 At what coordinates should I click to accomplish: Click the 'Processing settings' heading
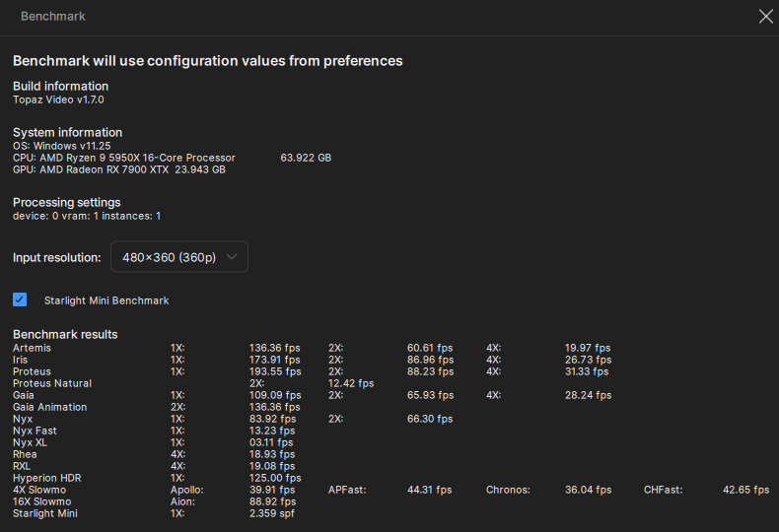[x=67, y=203]
